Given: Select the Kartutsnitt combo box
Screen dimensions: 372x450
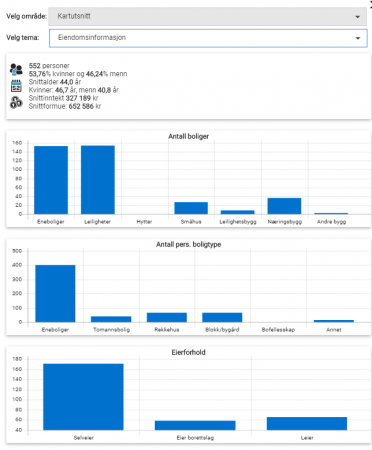Looking at the screenshot, I should [208, 16].
